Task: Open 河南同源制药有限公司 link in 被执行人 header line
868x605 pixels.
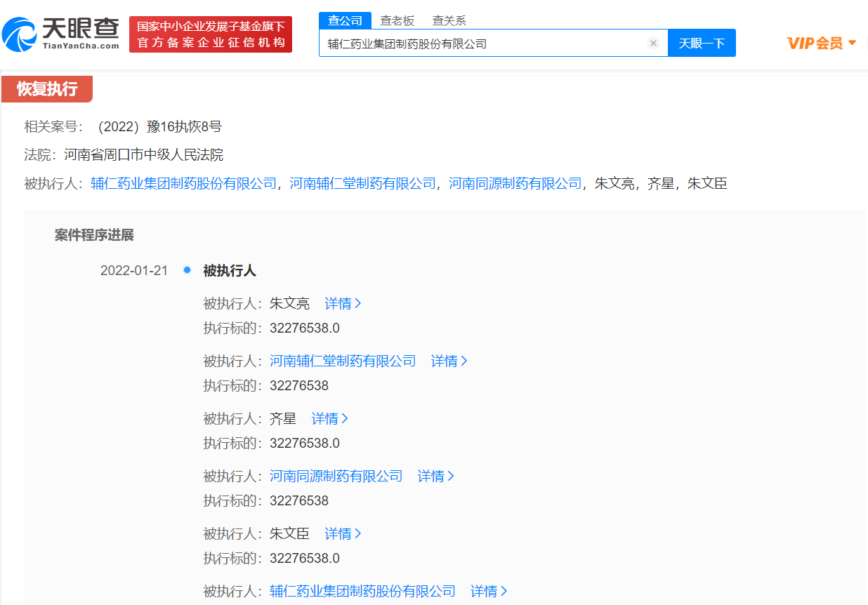Action: coord(515,184)
